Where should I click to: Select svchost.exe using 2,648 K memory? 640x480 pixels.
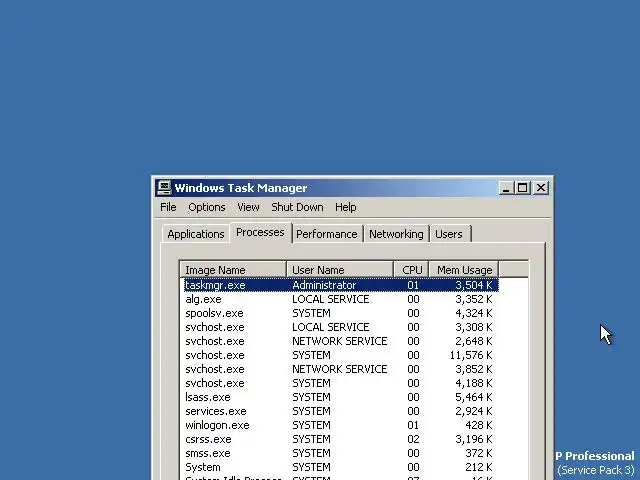coord(340,341)
